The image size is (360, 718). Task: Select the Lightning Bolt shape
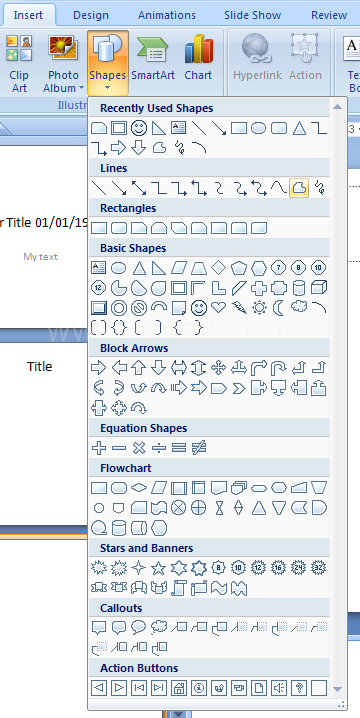(239, 308)
